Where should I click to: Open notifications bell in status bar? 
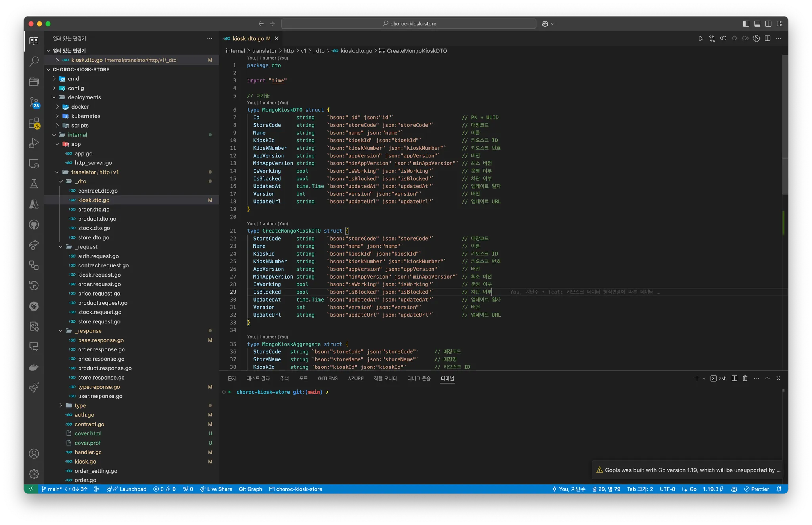[x=779, y=489]
